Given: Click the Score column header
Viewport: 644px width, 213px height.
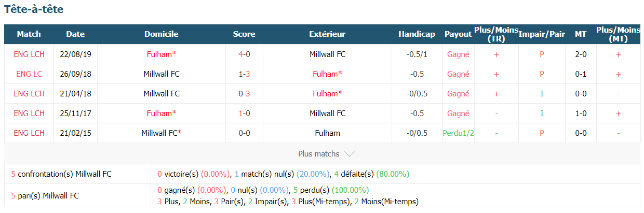Looking at the screenshot, I should coord(244,34).
